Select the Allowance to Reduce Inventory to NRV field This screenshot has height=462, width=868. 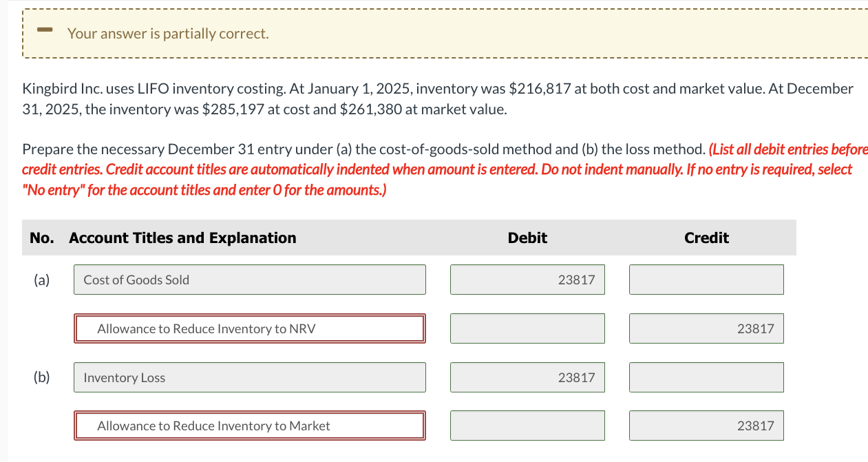(250, 328)
